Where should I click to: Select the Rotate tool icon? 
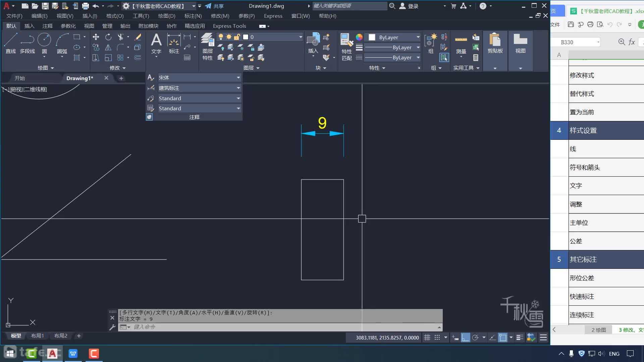pos(108,37)
